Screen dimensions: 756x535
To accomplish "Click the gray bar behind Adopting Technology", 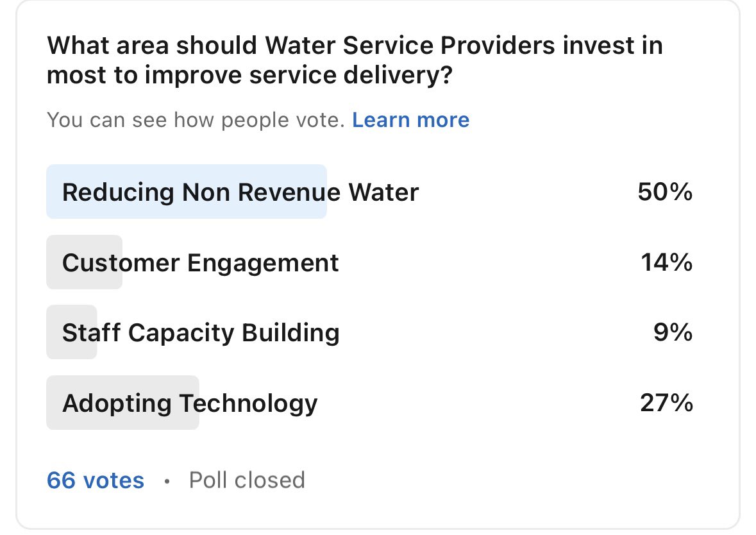I will pyautogui.click(x=122, y=402).
